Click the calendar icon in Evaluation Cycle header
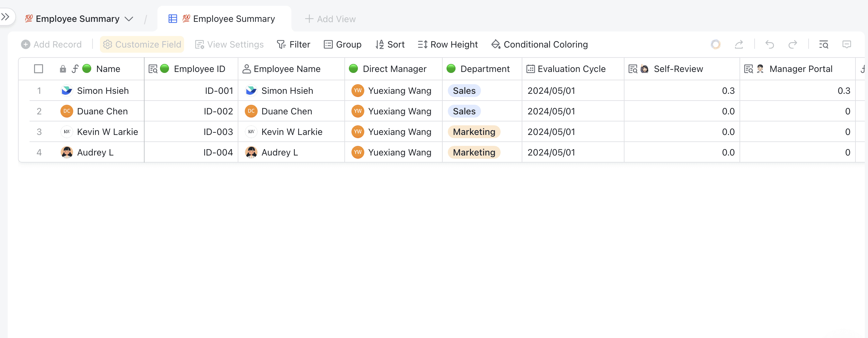Image resolution: width=868 pixels, height=338 pixels. point(531,69)
